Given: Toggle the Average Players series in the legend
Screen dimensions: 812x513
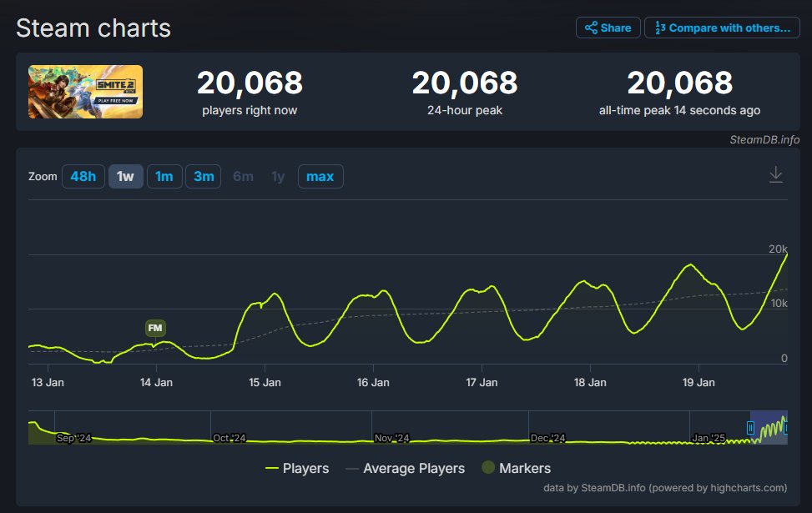Looking at the screenshot, I should pos(405,469).
